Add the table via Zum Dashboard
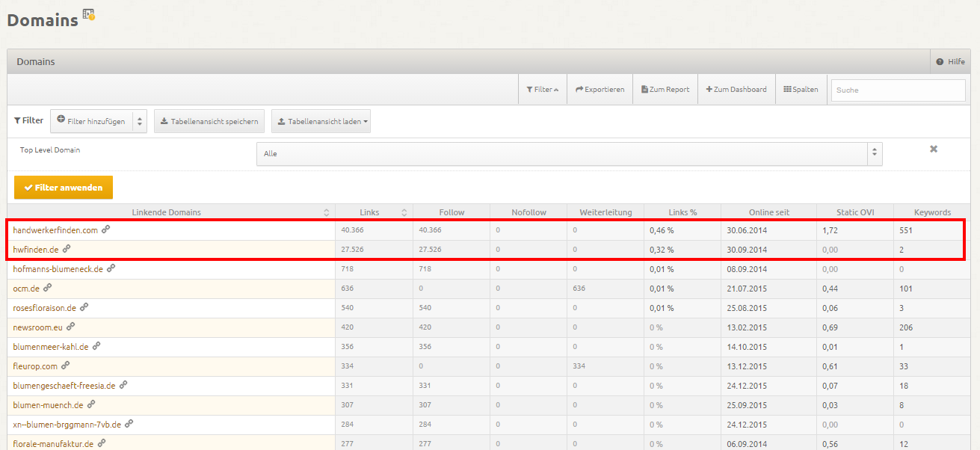The height and width of the screenshot is (450, 980). point(736,90)
